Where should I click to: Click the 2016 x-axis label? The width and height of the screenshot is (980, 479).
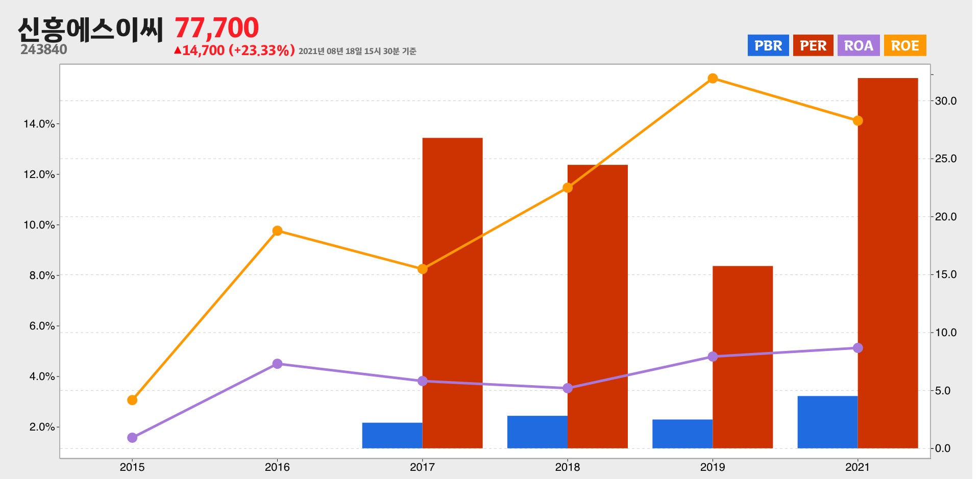[x=277, y=467]
